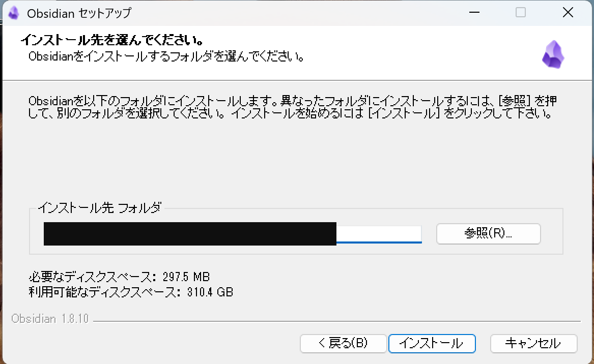Screen dimensions: 594x364
Task: Open folder browser with 参照(R)... button
Action: (488, 233)
